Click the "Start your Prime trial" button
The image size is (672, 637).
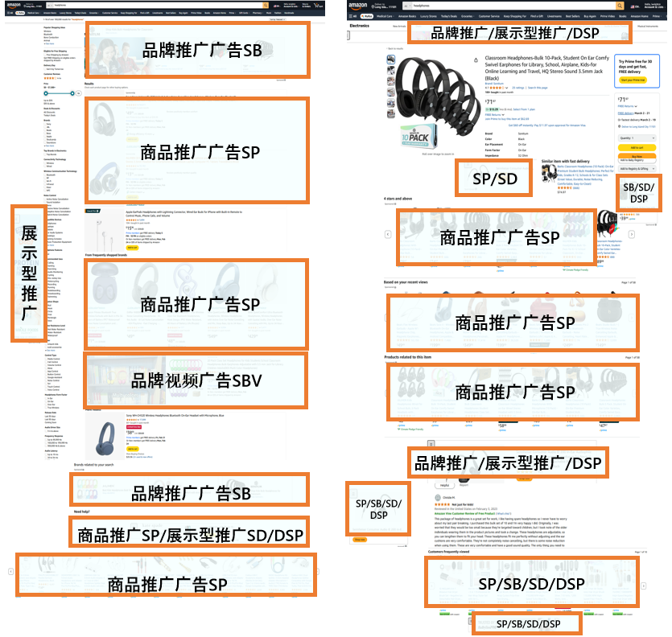[633, 80]
